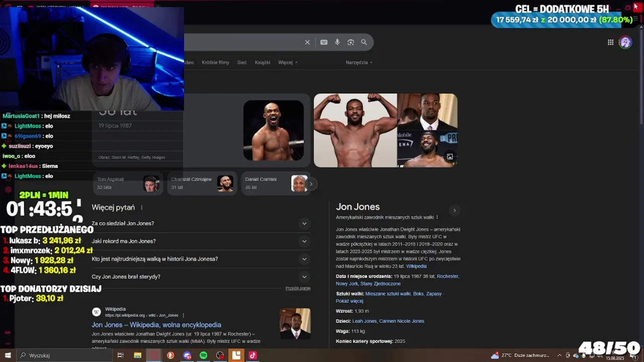Open the Windows Start menu
The width and height of the screenshot is (644, 362).
click(8, 355)
